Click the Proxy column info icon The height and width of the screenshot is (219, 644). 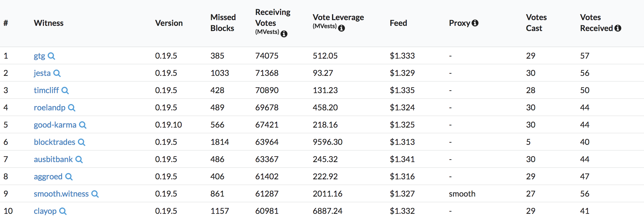475,23
